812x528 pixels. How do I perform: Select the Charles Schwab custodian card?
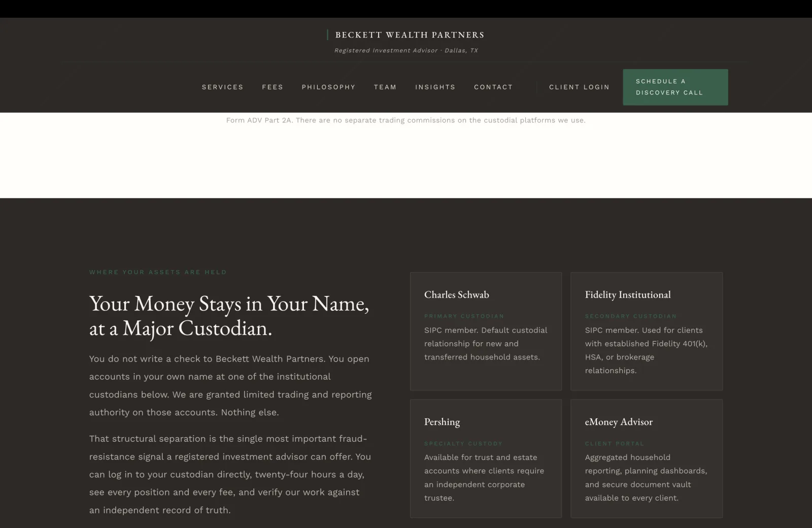486,332
